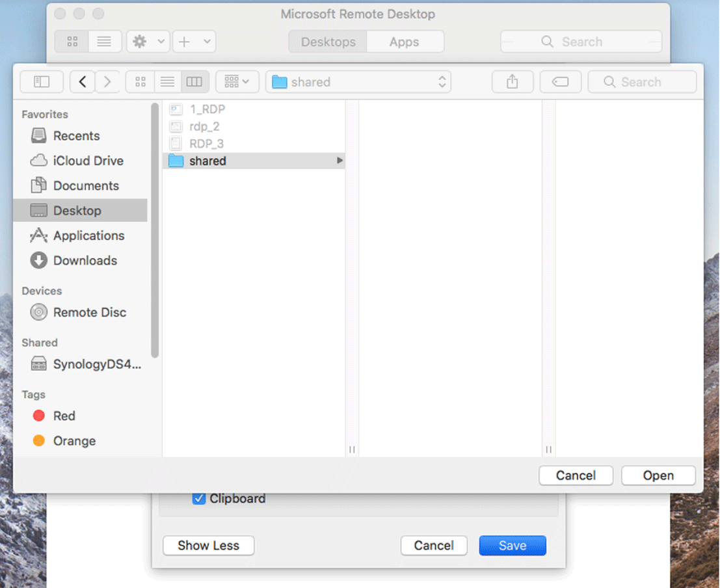Click the blue Save button
Viewport: 720px width, 588px height.
513,546
